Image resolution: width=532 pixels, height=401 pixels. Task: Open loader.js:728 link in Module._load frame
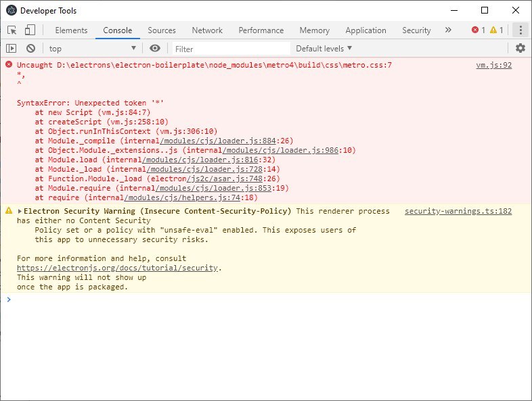[x=204, y=169]
